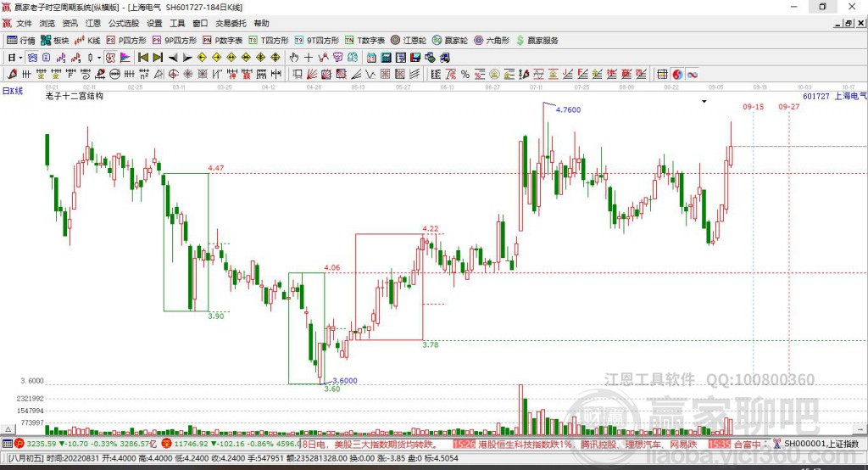Open the calendar icon showing 21
868x470 pixels.
click(371, 58)
